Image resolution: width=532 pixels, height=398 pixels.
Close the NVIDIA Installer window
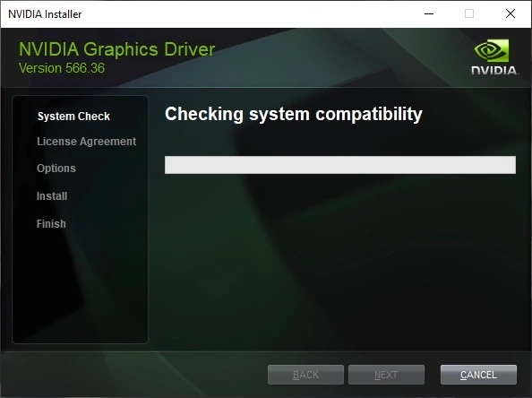(511, 14)
